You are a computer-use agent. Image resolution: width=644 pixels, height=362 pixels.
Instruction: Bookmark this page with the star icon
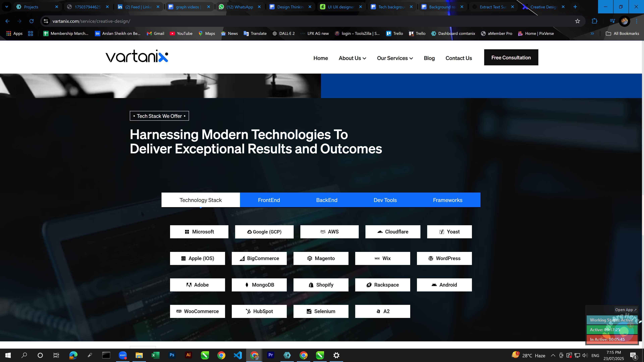pyautogui.click(x=577, y=21)
